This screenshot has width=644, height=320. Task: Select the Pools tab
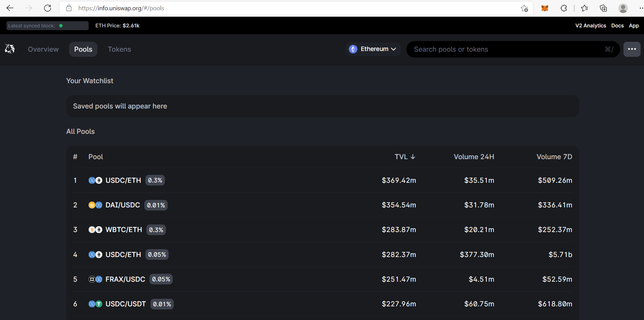pyautogui.click(x=83, y=49)
